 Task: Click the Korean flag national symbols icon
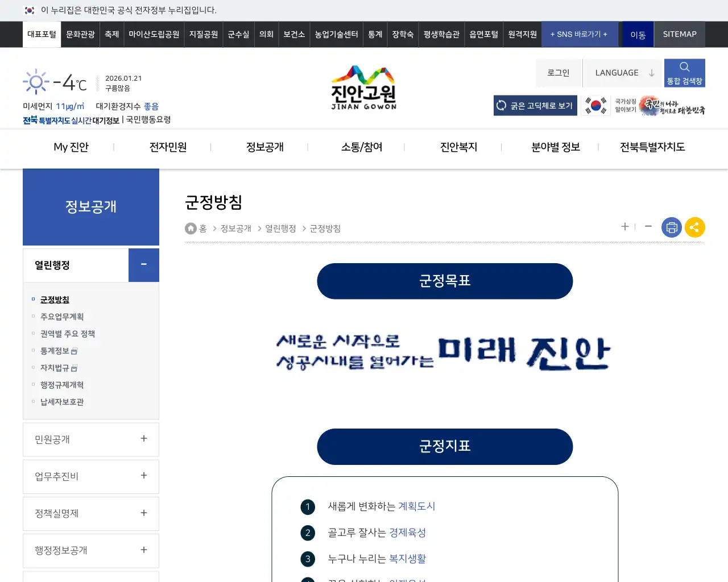[595, 105]
